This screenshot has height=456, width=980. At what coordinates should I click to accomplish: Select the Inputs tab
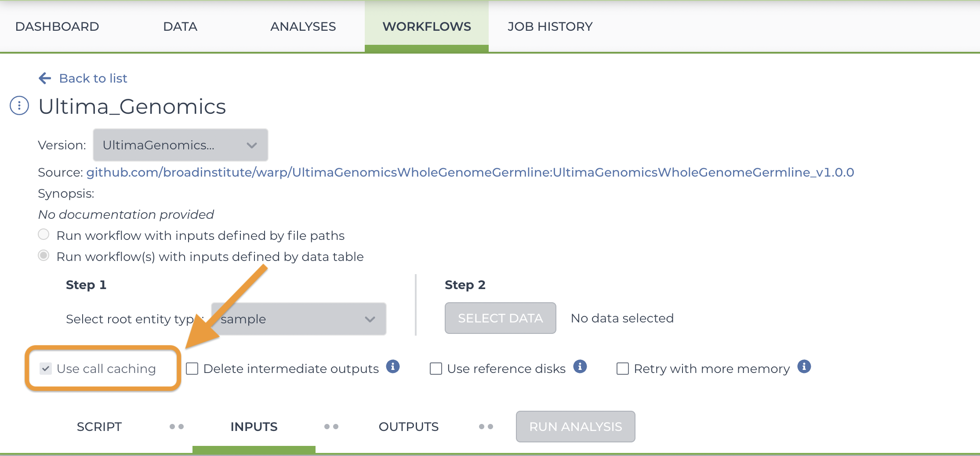[x=254, y=427]
